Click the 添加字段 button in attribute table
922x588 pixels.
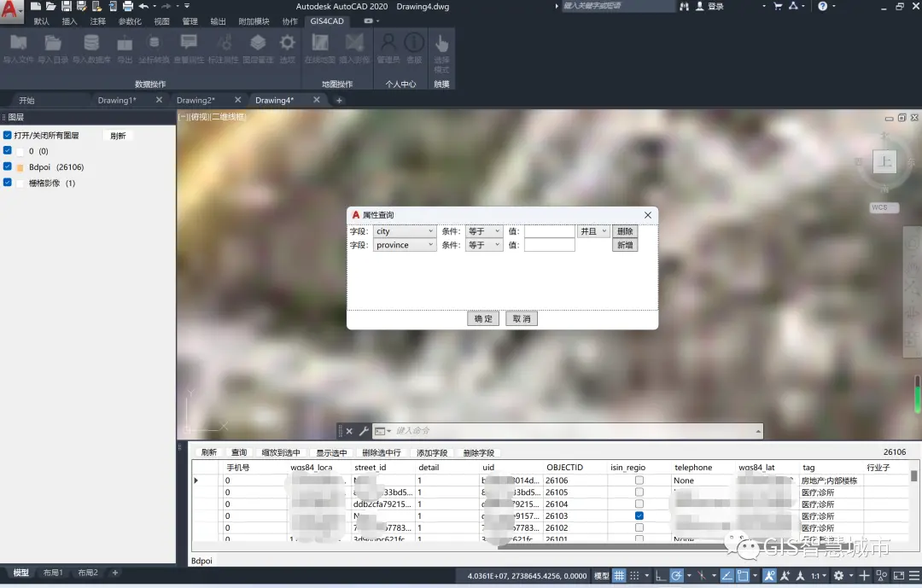[432, 453]
